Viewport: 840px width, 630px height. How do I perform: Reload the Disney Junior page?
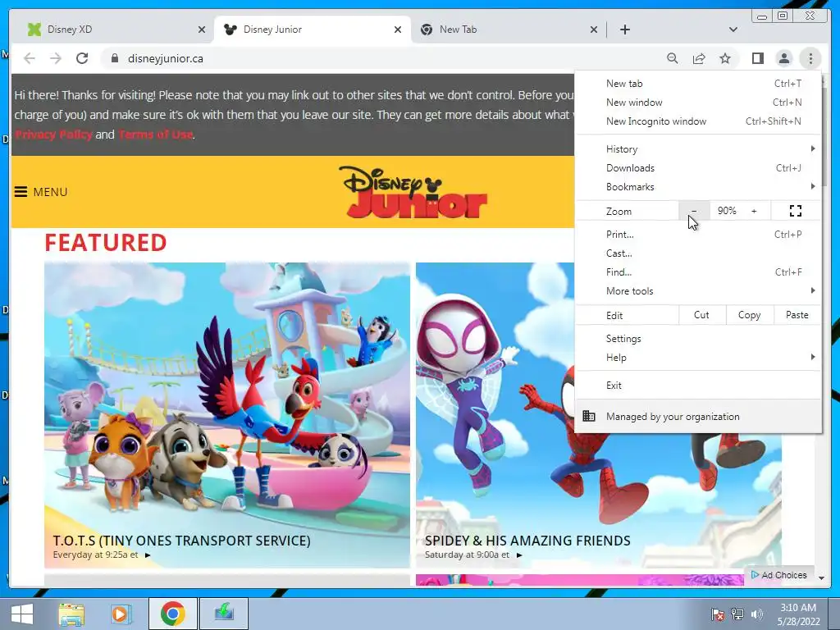tap(82, 58)
